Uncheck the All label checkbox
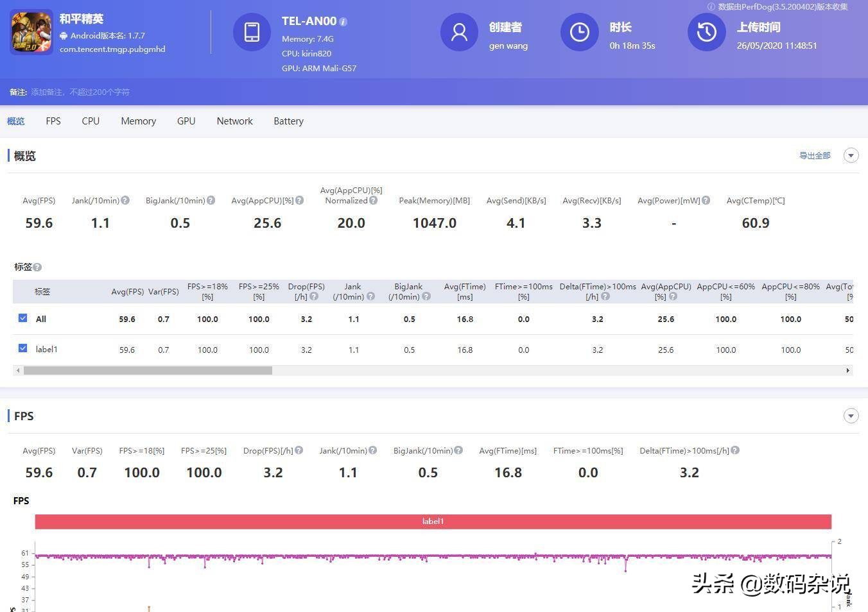 [x=23, y=318]
